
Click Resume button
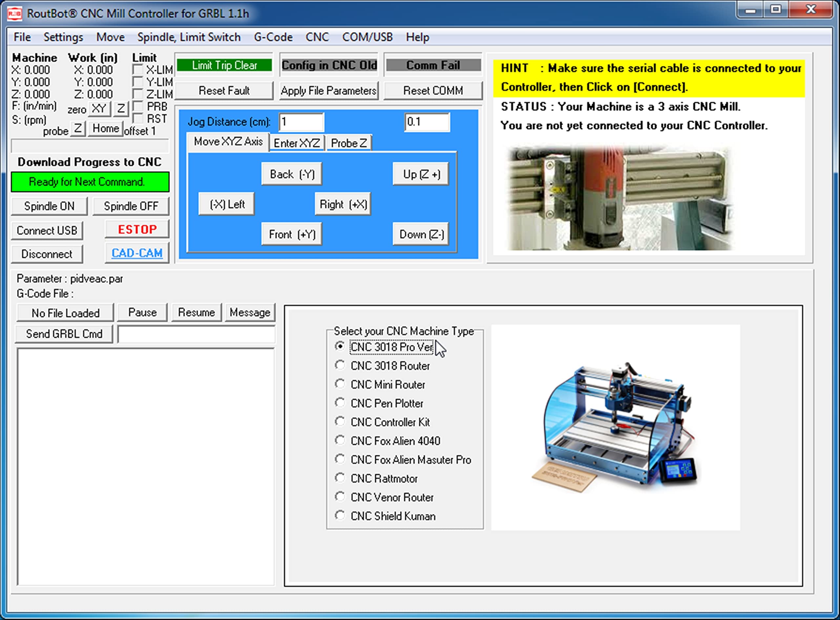tap(197, 313)
